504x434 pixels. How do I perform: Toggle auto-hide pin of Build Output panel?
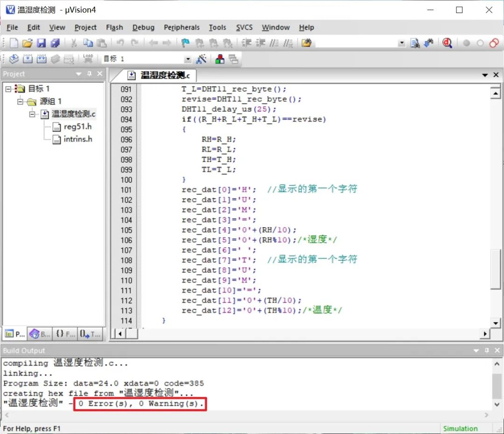pos(487,350)
